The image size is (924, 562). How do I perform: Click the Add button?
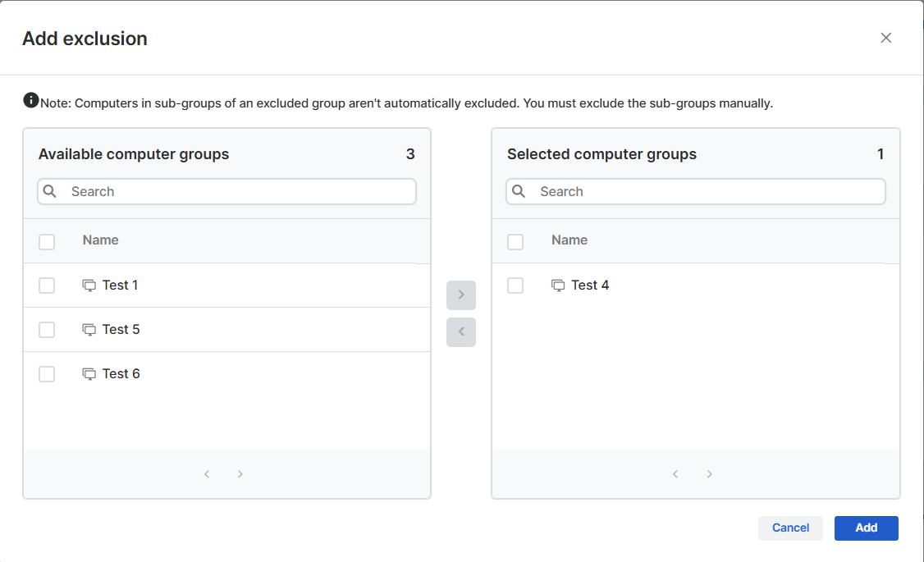coord(866,528)
